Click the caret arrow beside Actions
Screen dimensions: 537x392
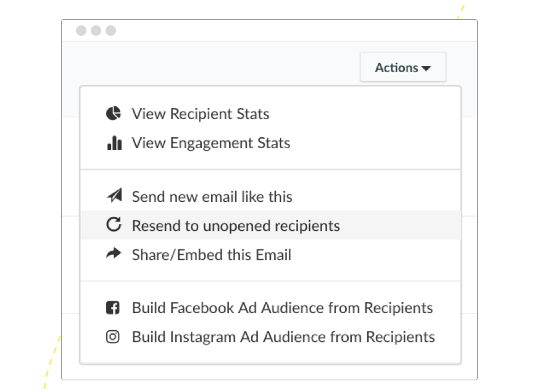point(426,69)
